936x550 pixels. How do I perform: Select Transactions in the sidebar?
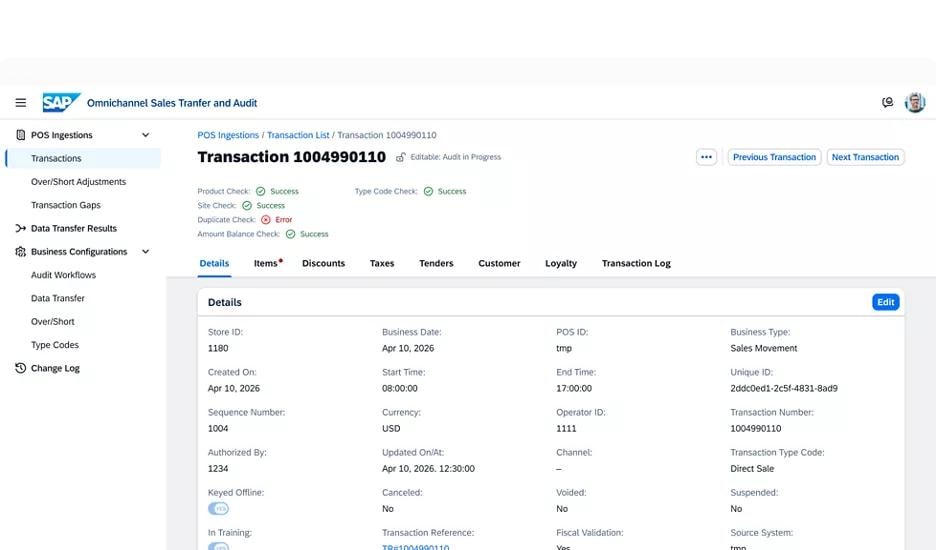[83, 158]
